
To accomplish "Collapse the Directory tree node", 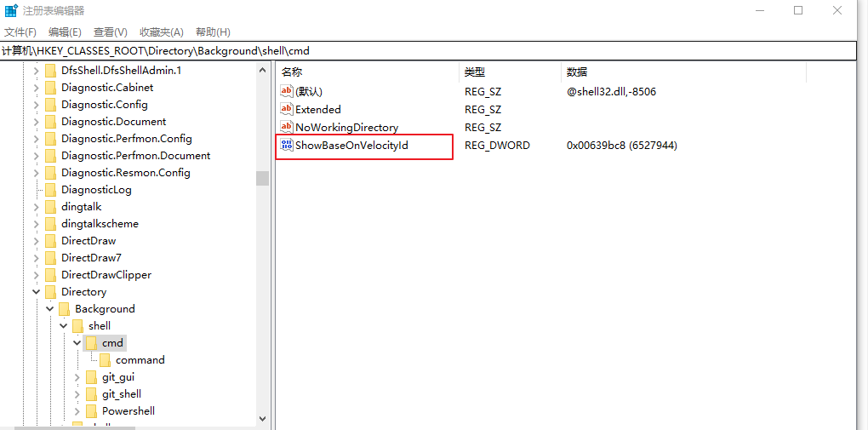I will (36, 292).
